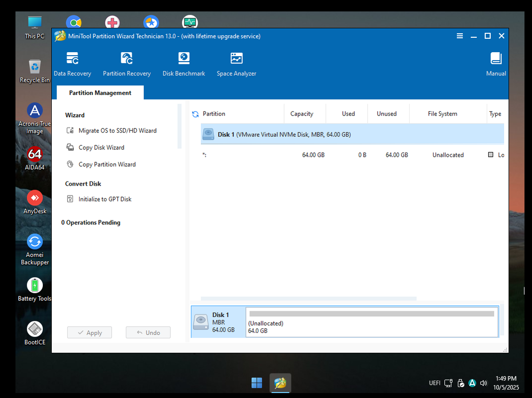Open This PC on desktop
The height and width of the screenshot is (398, 532).
pos(35,27)
